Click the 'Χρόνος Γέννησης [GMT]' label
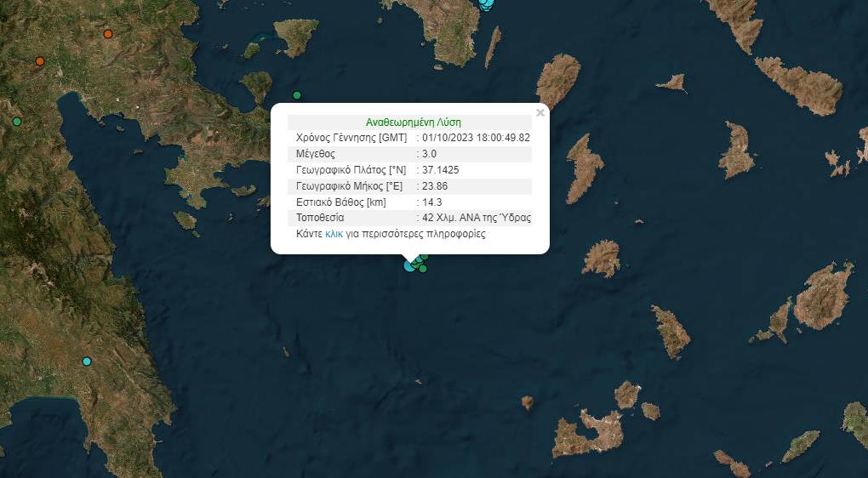The height and width of the screenshot is (478, 868). 351,138
